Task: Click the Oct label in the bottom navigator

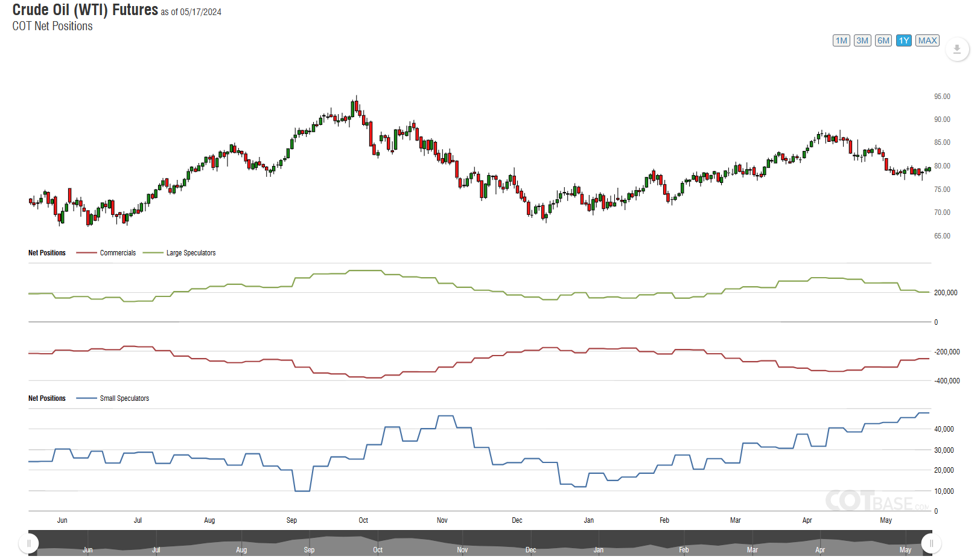Action: click(378, 550)
